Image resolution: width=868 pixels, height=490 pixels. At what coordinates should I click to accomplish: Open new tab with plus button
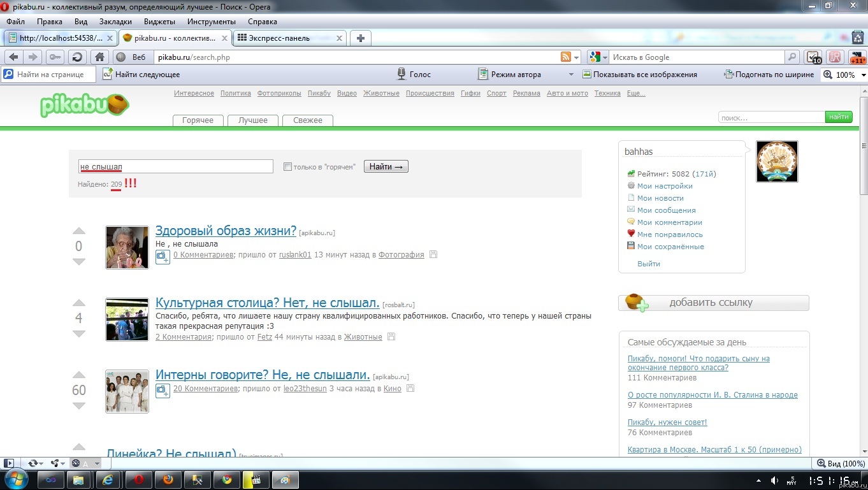click(360, 38)
